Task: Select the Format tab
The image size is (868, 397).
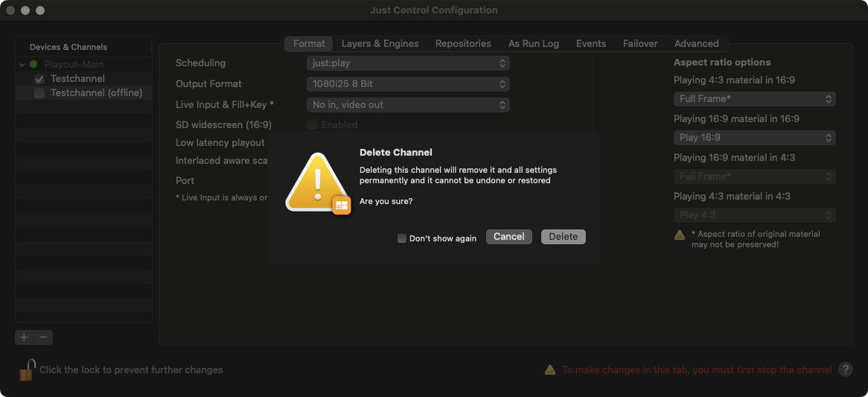Action: [309, 44]
